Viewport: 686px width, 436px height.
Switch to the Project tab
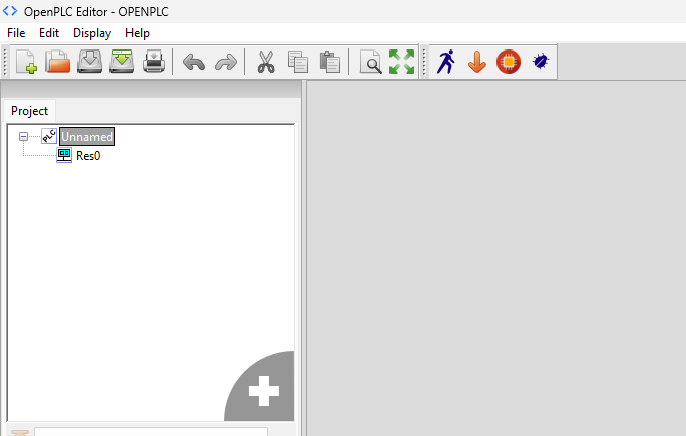click(29, 111)
